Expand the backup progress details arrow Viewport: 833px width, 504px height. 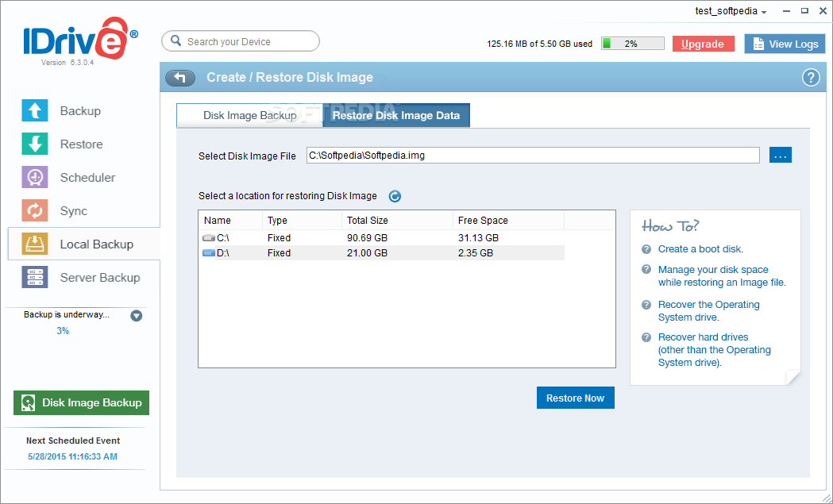point(137,316)
